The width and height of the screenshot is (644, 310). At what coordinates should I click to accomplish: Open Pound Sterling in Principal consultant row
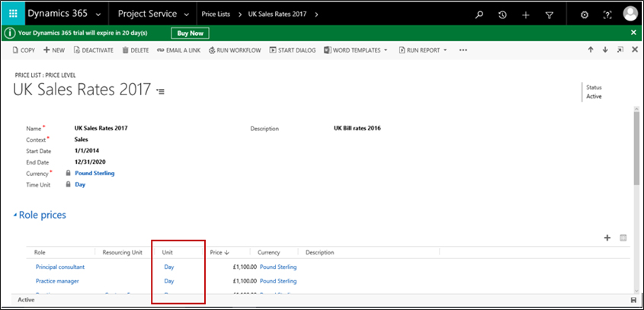click(278, 267)
